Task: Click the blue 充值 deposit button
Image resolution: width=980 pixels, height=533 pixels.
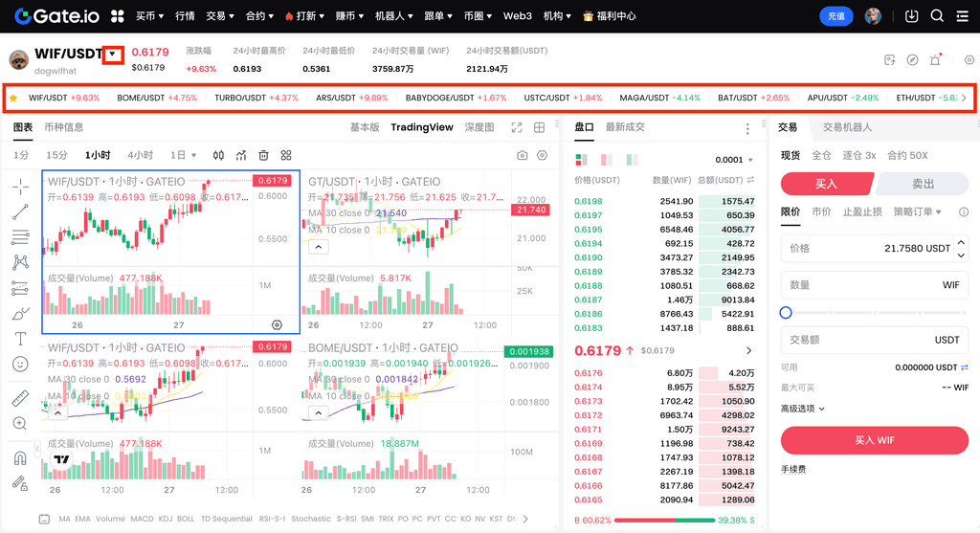Action: tap(836, 16)
